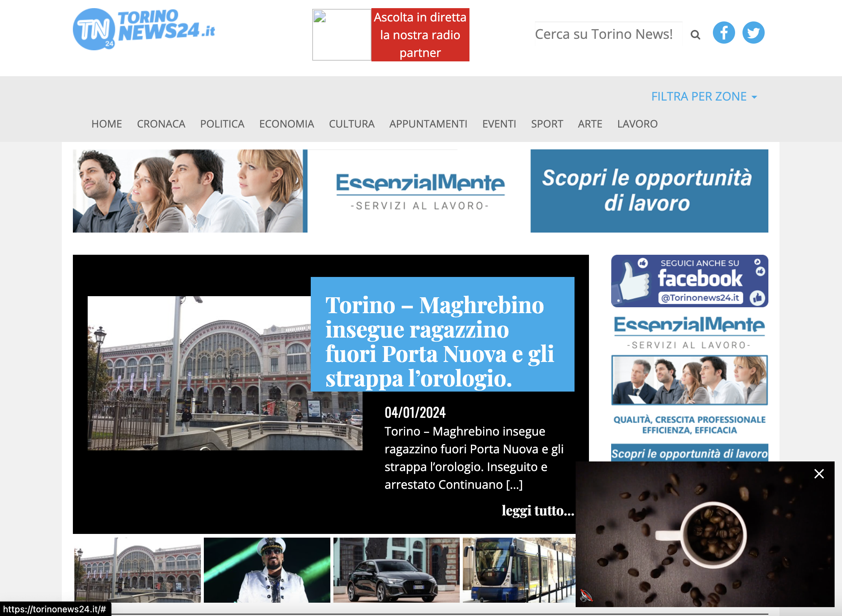
Task: Open the Lavoro menu item
Action: [x=637, y=124]
